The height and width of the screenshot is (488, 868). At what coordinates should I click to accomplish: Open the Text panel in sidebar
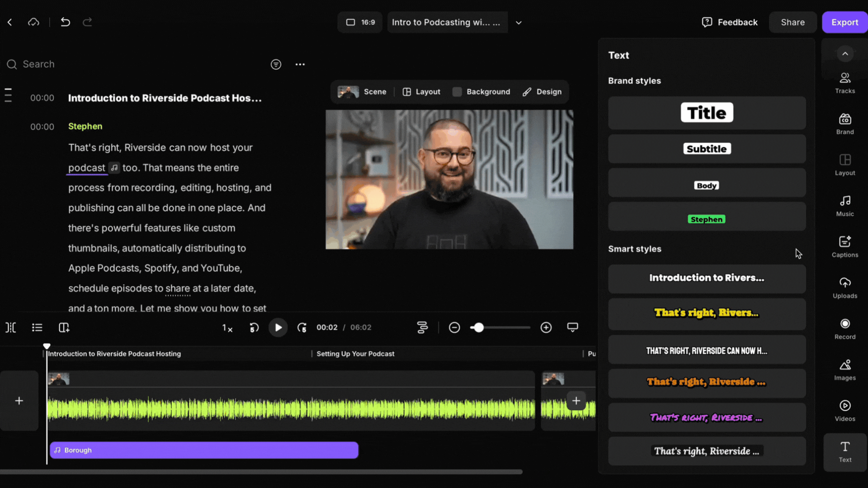pyautogui.click(x=845, y=452)
